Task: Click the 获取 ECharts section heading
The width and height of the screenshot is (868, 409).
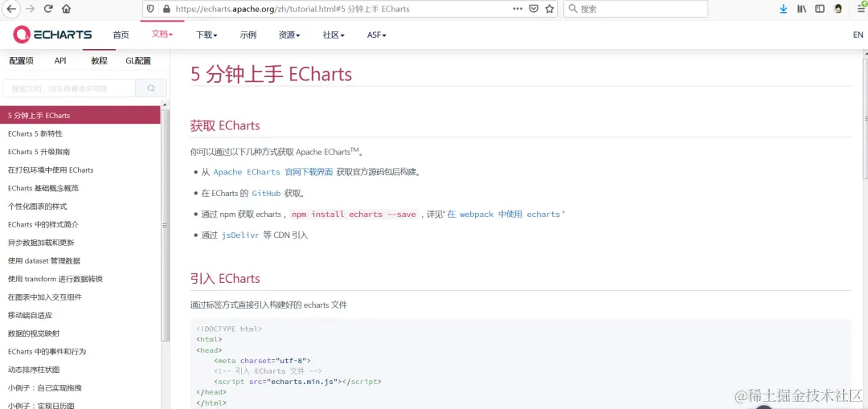Action: [225, 125]
